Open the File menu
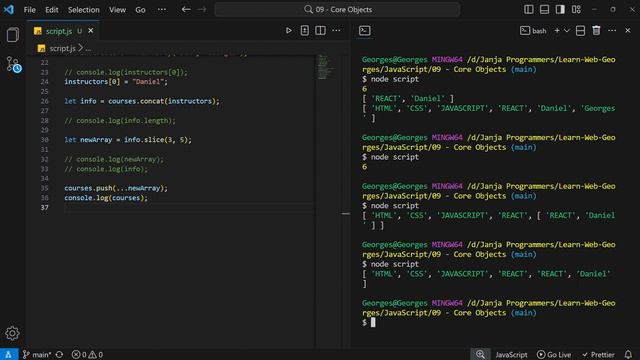This screenshot has height=360, width=640. pos(29,9)
